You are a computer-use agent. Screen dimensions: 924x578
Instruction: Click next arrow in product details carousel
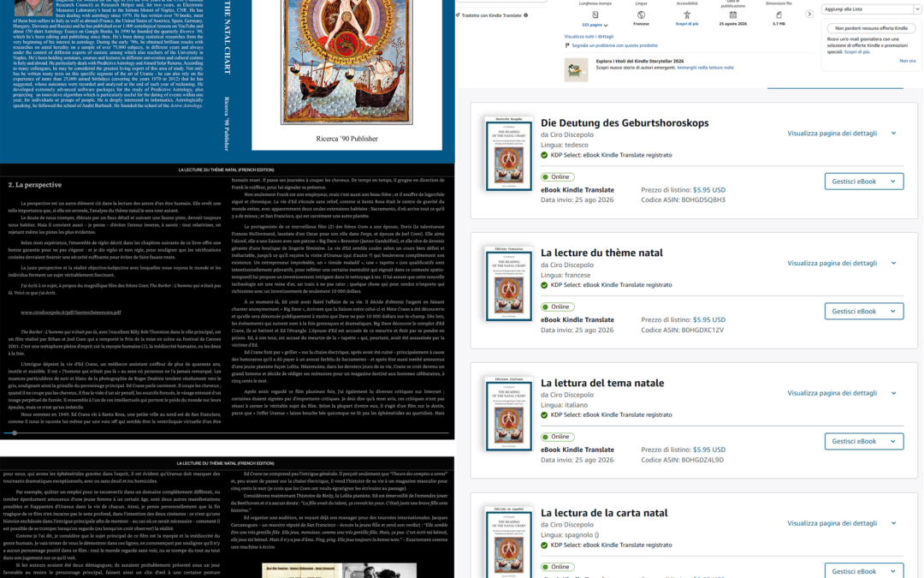(809, 15)
